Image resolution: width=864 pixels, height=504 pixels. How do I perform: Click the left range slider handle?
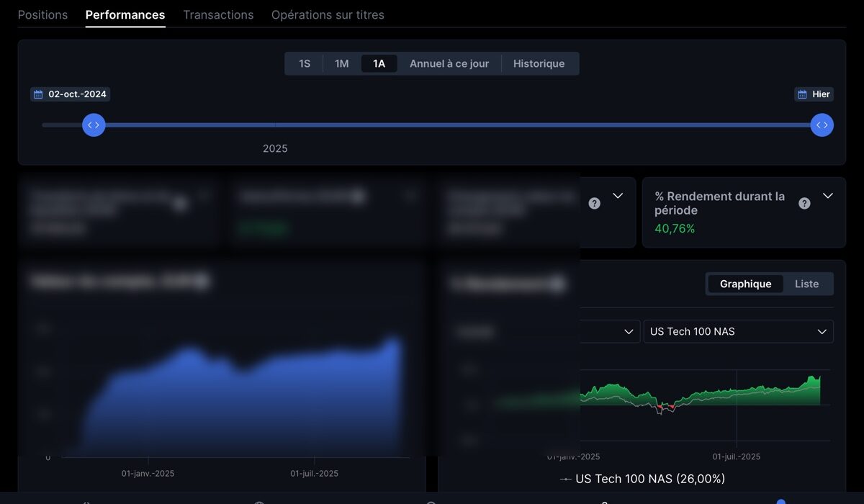(94, 125)
